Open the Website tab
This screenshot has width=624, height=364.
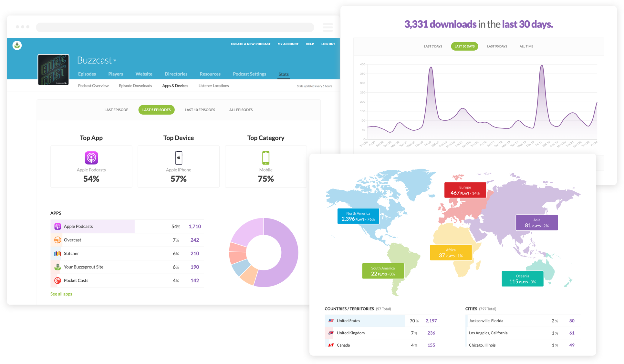point(144,74)
